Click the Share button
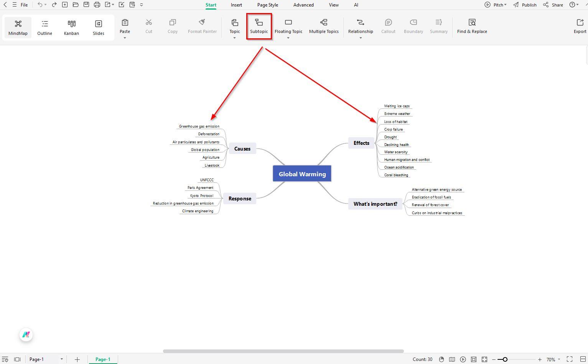 coord(553,5)
